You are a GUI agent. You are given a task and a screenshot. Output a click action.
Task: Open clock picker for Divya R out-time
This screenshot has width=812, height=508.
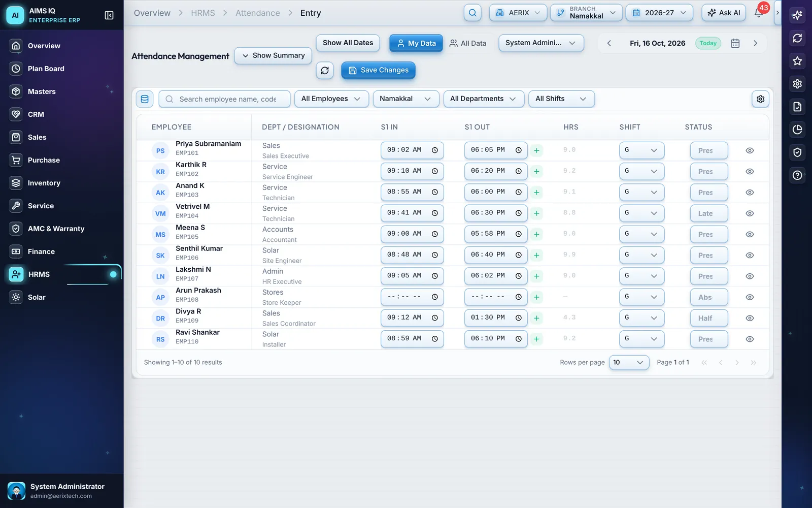pyautogui.click(x=519, y=318)
